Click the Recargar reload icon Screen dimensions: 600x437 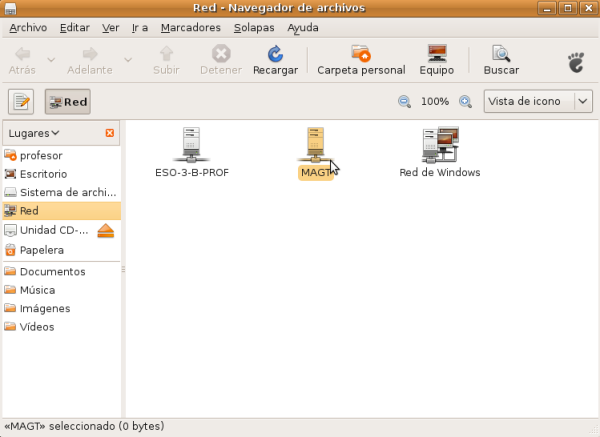[274, 54]
